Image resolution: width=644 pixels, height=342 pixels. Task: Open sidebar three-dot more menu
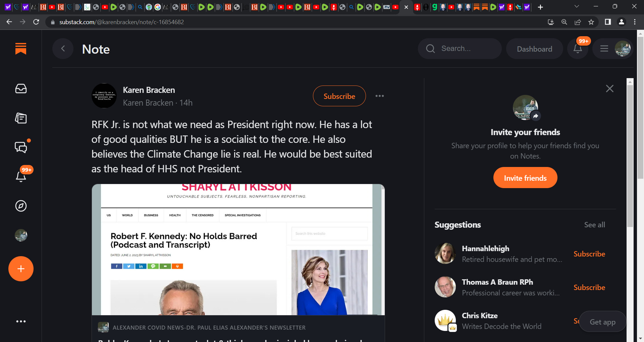[x=21, y=321]
